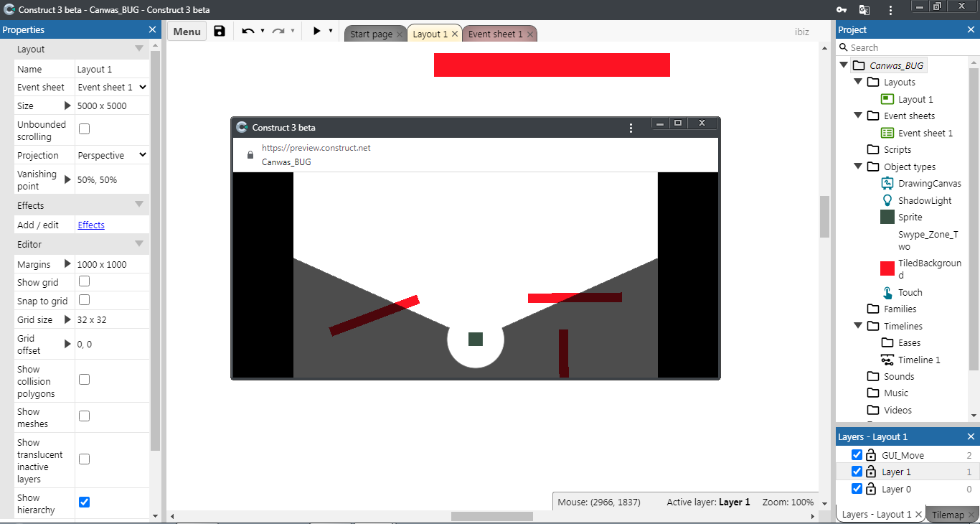The height and width of the screenshot is (524, 980).
Task: Select the ShadowLight object icon
Action: click(x=887, y=200)
